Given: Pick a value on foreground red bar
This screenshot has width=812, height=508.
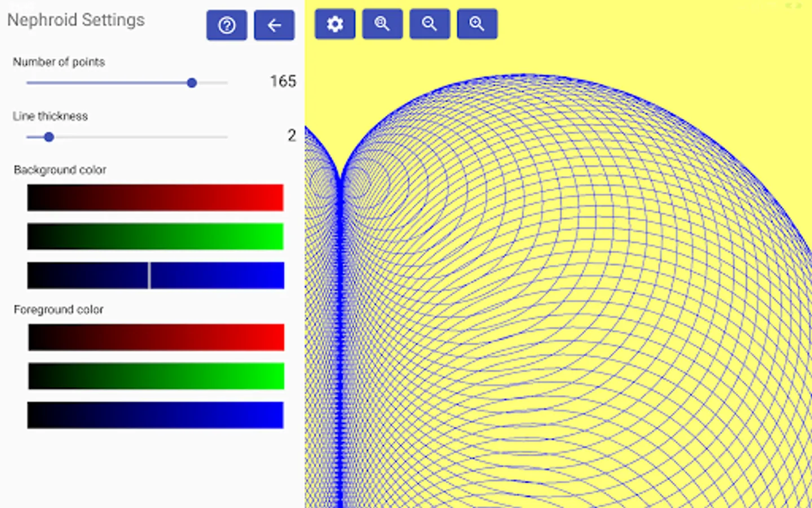Looking at the screenshot, I should tap(156, 338).
